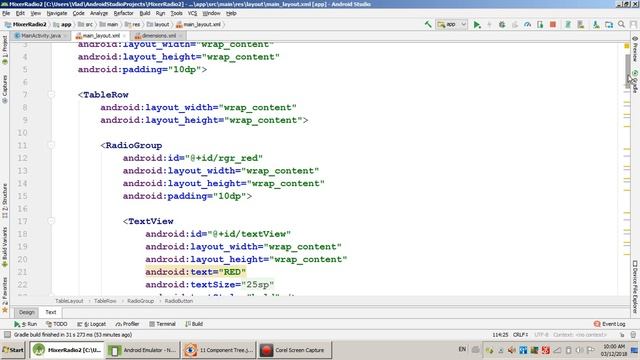
Task: Open the Refactor menu
Action: [x=124, y=13]
